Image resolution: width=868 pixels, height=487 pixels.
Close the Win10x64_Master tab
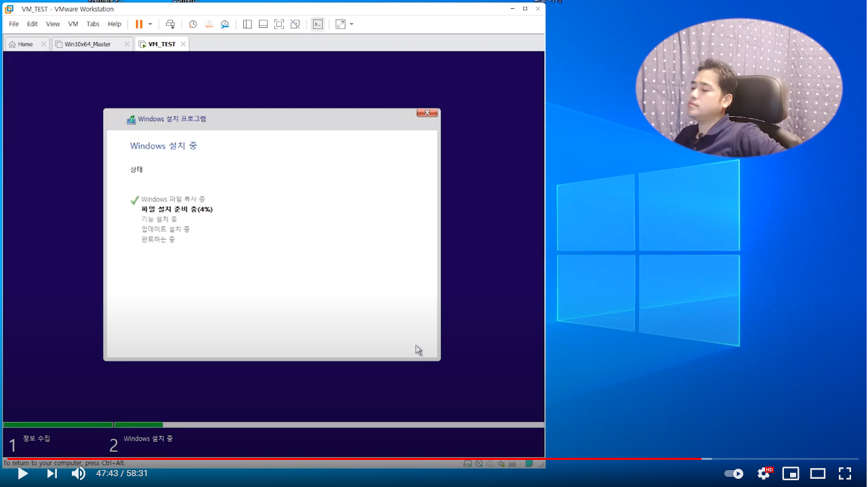coord(127,44)
